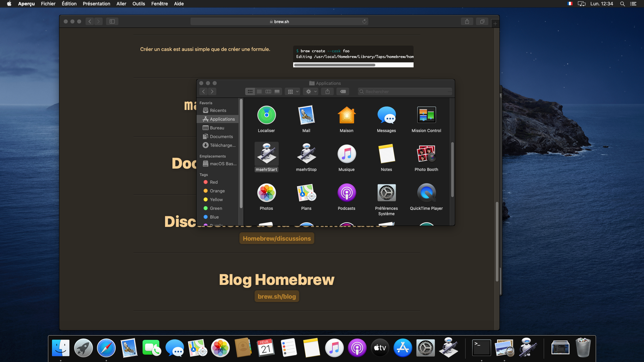Open the Édition menu
This screenshot has width=644, height=362.
point(69,4)
